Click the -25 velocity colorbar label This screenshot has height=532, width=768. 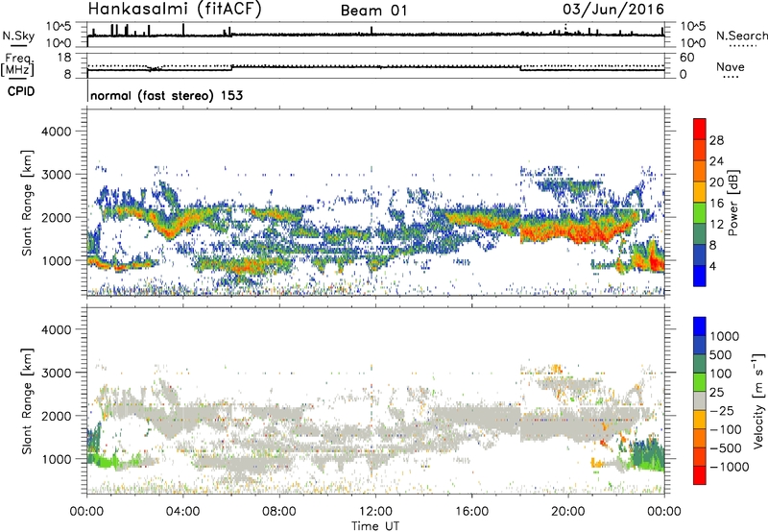click(721, 411)
